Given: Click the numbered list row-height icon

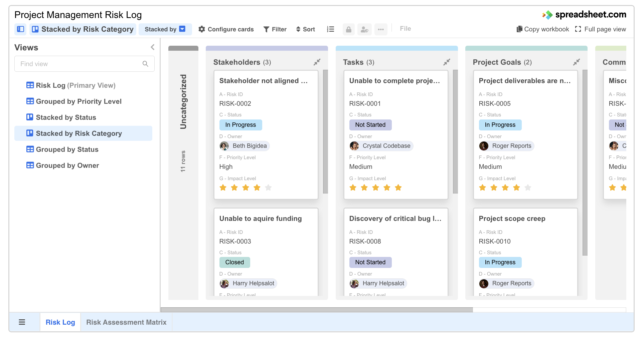Looking at the screenshot, I should pyautogui.click(x=330, y=29).
